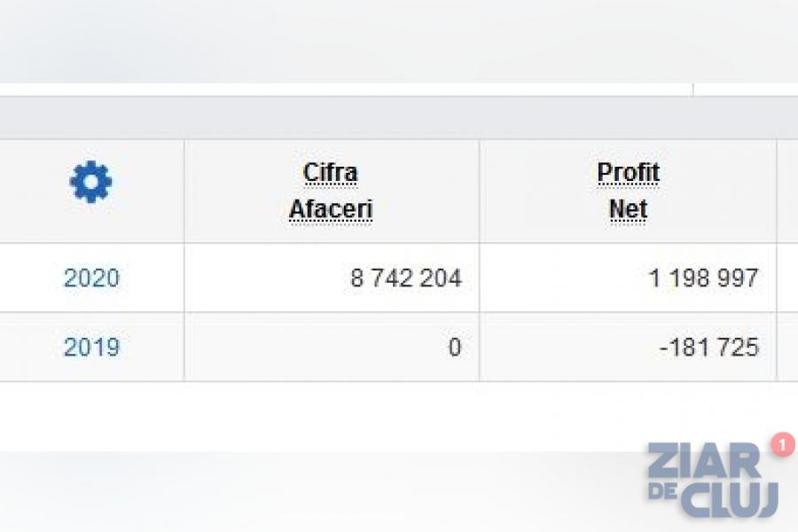This screenshot has width=798, height=532.
Task: Click the word Profit in the header
Action: tap(628, 172)
